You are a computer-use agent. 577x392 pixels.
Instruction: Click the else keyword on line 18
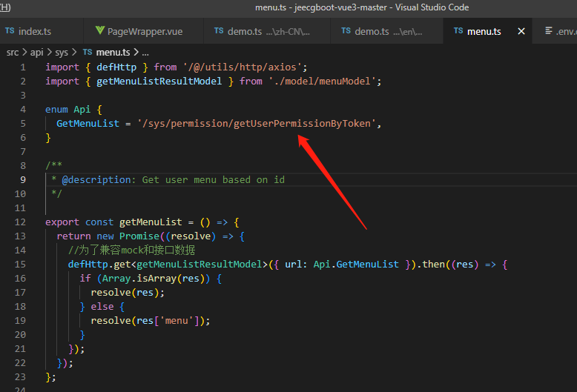point(102,306)
